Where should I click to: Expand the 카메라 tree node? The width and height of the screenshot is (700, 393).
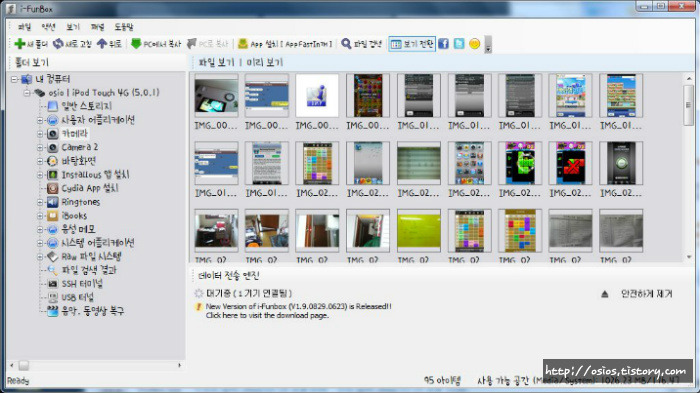click(40, 134)
